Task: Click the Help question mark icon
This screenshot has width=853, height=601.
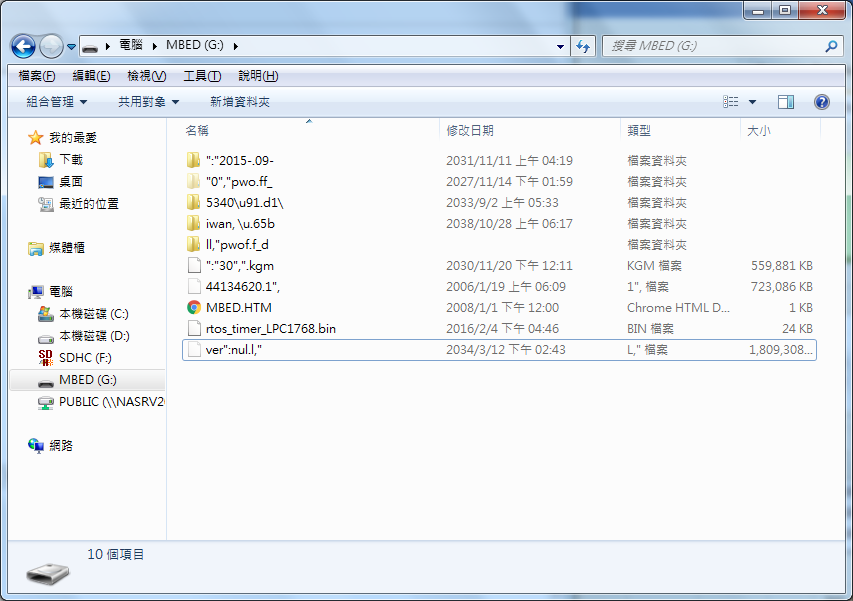Action: coord(822,102)
